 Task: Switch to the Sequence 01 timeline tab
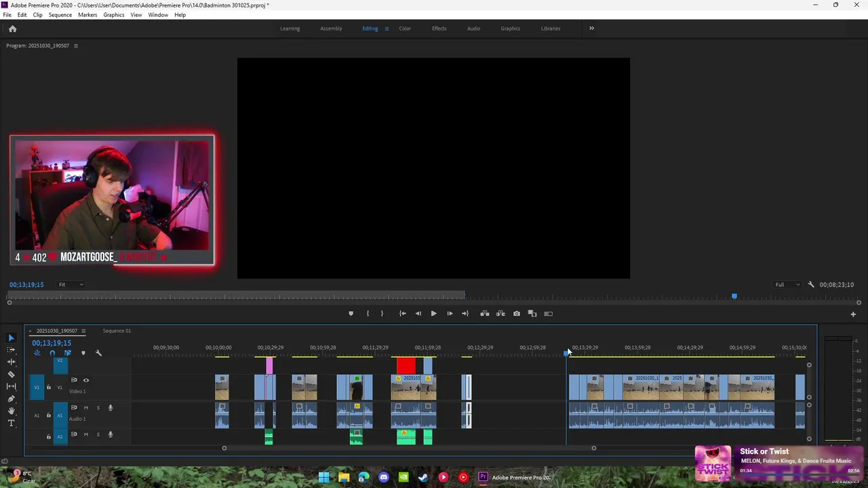pyautogui.click(x=117, y=331)
